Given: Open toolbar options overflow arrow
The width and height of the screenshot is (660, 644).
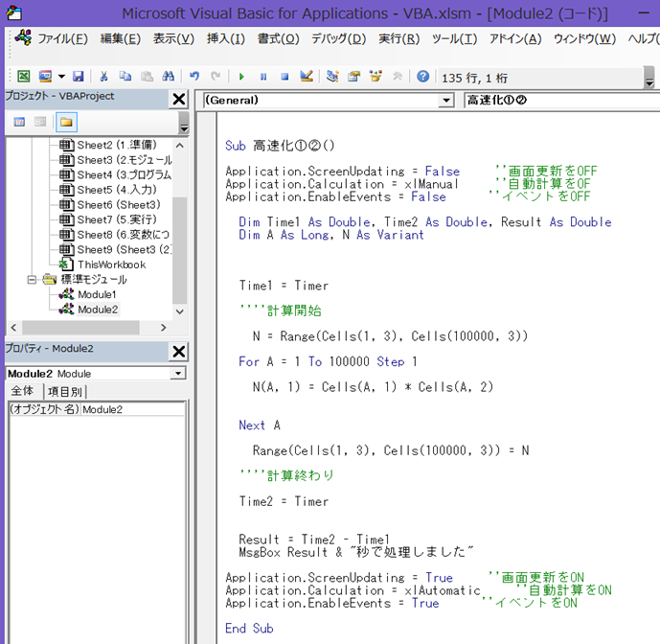Looking at the screenshot, I should [649, 78].
